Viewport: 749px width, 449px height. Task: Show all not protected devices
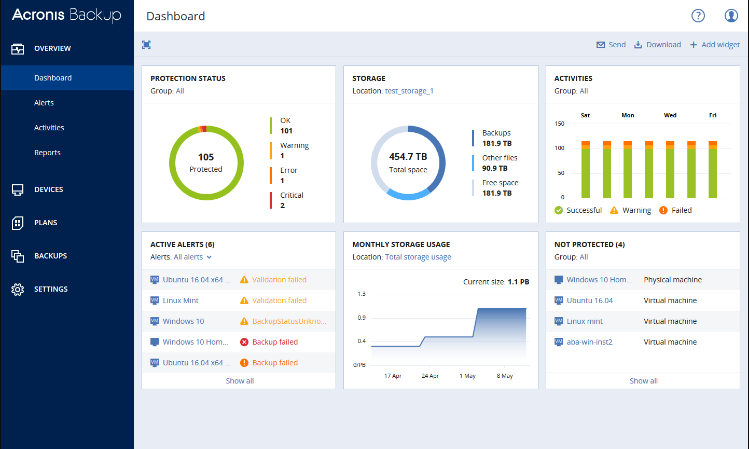643,381
